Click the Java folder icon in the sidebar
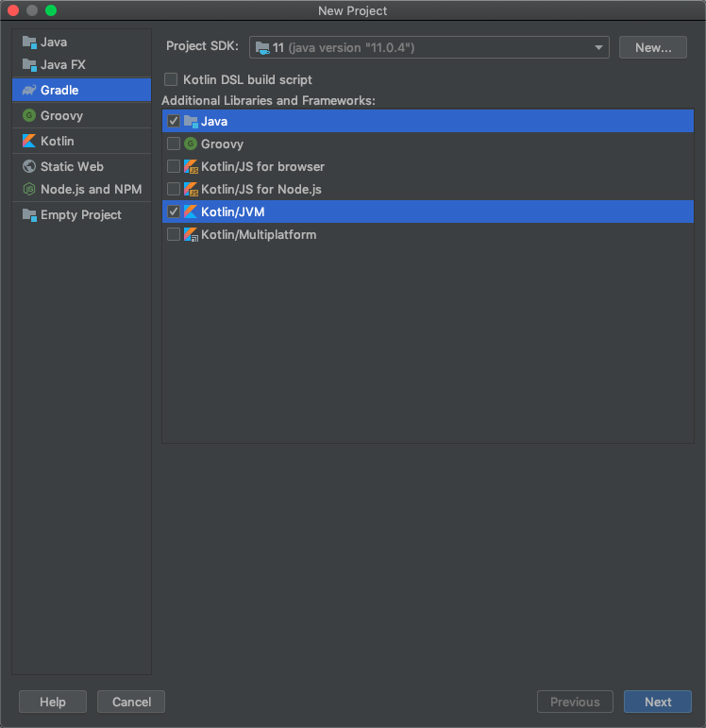Image resolution: width=706 pixels, height=728 pixels. [x=29, y=42]
